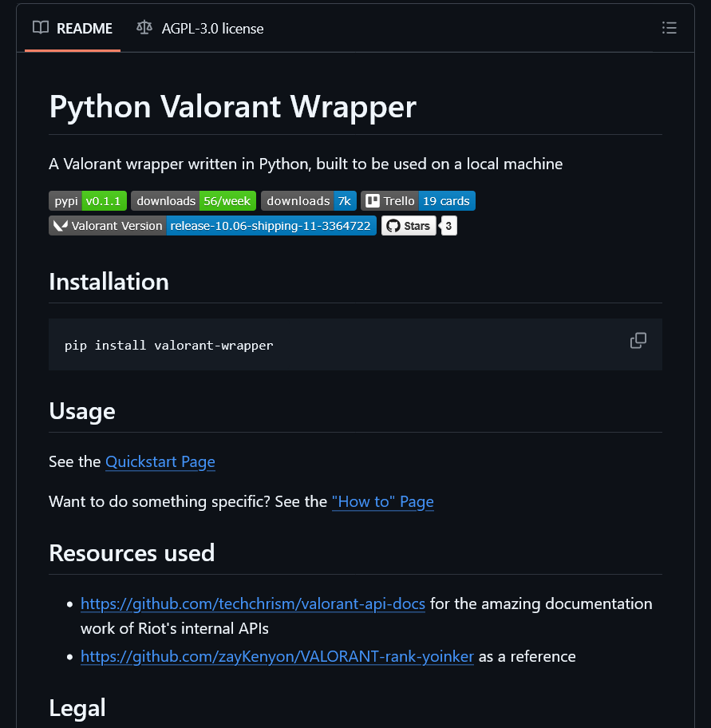Open the README outline menu
Viewport: 711px width, 728px height.
(x=669, y=29)
